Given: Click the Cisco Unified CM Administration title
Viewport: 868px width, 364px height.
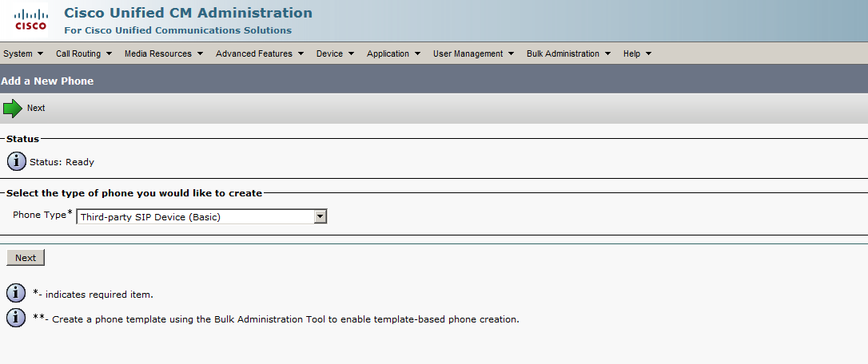Looking at the screenshot, I should pyautogui.click(x=188, y=13).
